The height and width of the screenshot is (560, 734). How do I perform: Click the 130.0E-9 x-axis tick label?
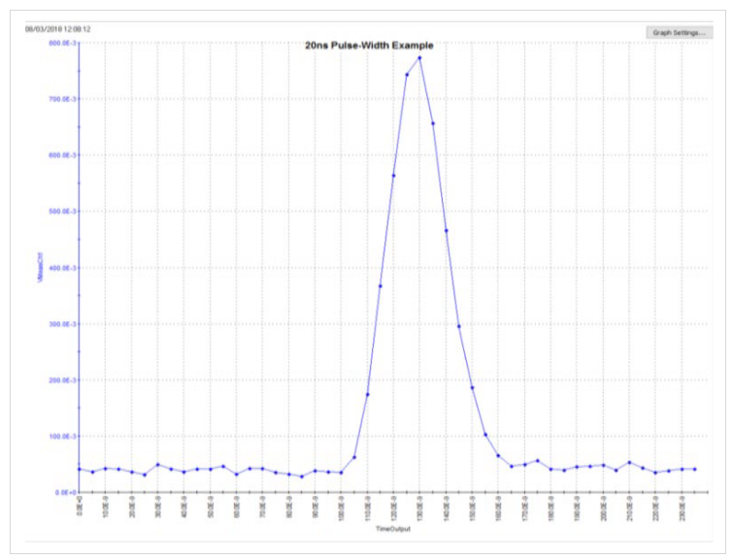point(419,511)
